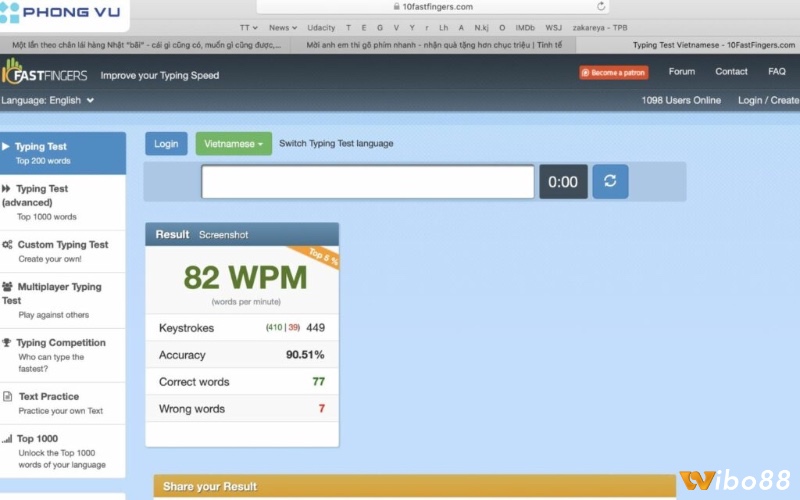800x500 pixels.
Task: Open the Language: English dropdown
Action: coord(48,100)
